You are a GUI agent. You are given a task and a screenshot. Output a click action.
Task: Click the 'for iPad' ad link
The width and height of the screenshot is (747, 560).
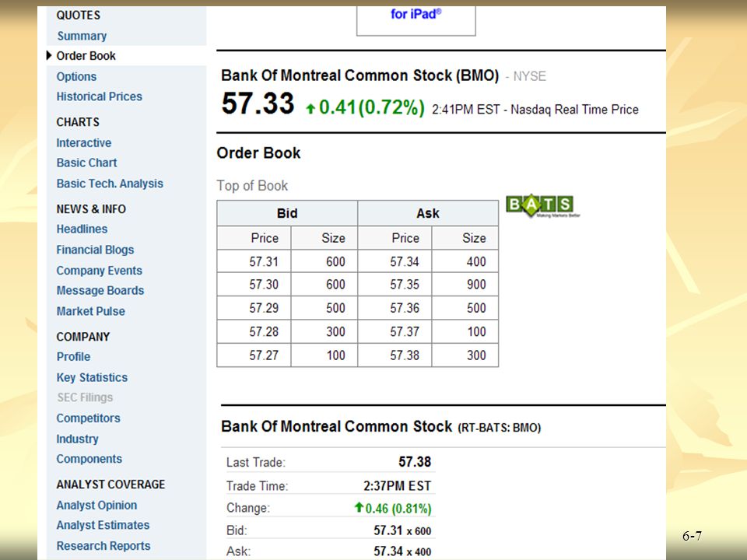[x=416, y=14]
